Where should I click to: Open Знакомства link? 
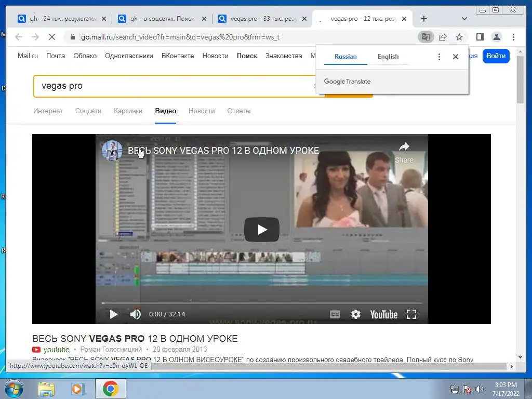284,56
